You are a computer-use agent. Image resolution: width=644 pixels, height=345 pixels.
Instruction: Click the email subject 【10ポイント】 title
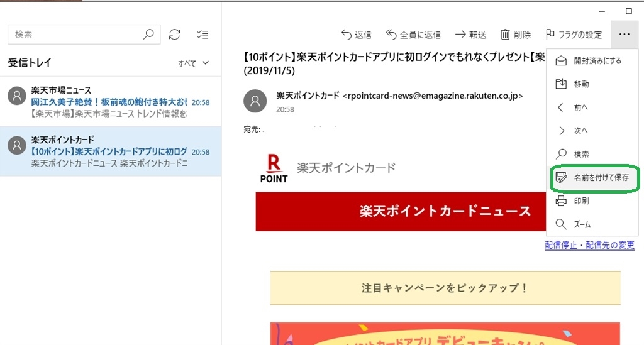pyautogui.click(x=394, y=63)
